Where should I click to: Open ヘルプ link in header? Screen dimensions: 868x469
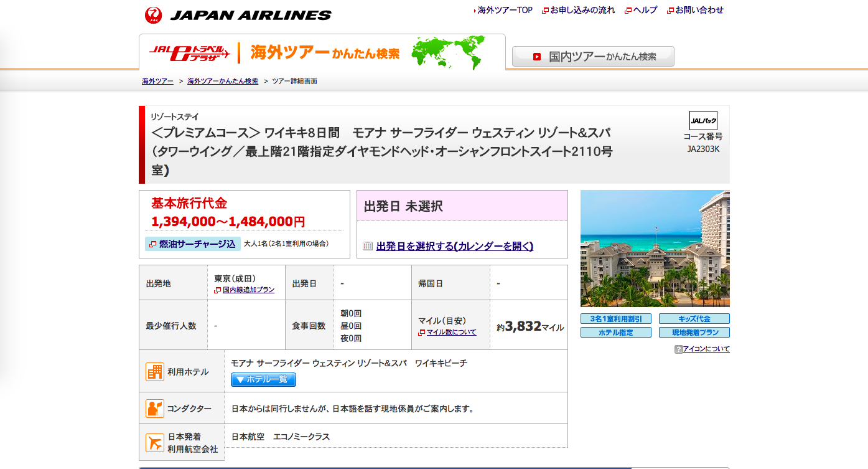pos(645,10)
